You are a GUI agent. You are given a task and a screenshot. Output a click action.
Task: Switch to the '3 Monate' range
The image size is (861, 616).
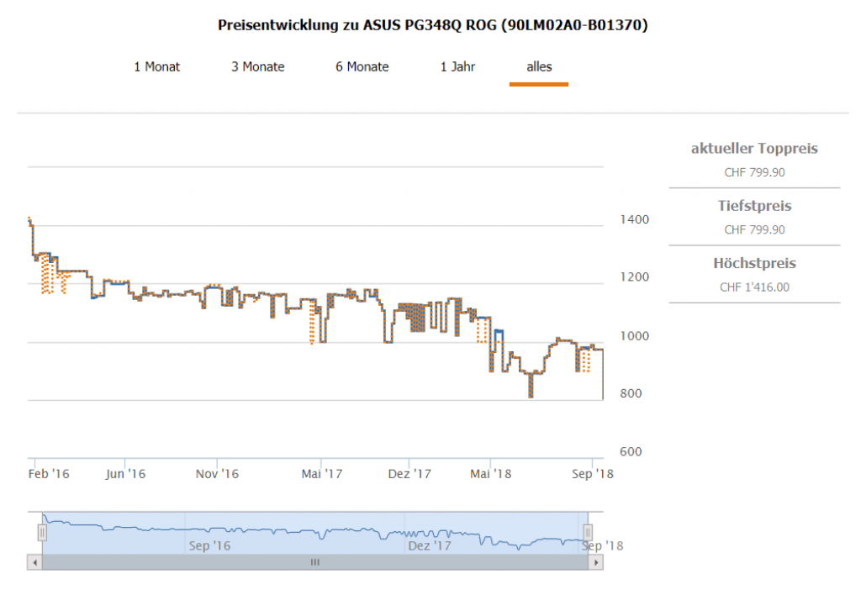tap(258, 66)
